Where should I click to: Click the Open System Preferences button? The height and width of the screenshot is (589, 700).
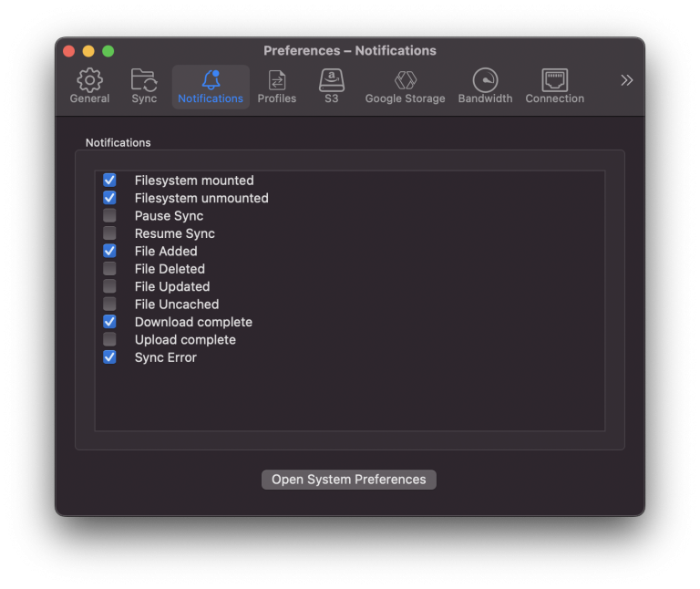pyautogui.click(x=349, y=480)
